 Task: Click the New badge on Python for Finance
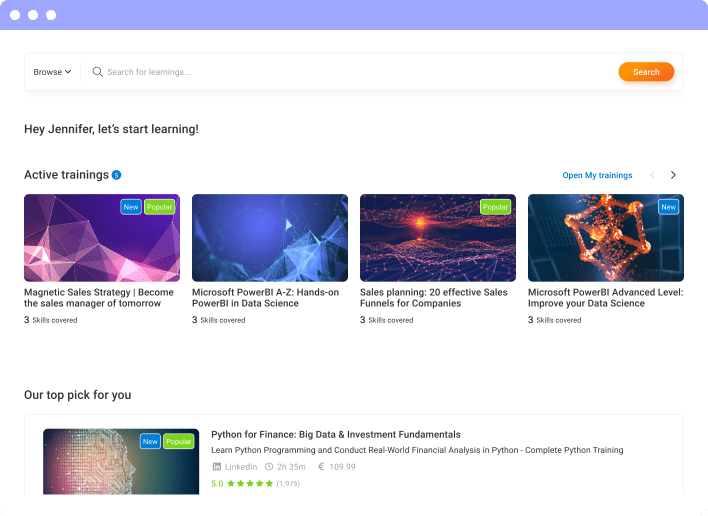pyautogui.click(x=150, y=442)
